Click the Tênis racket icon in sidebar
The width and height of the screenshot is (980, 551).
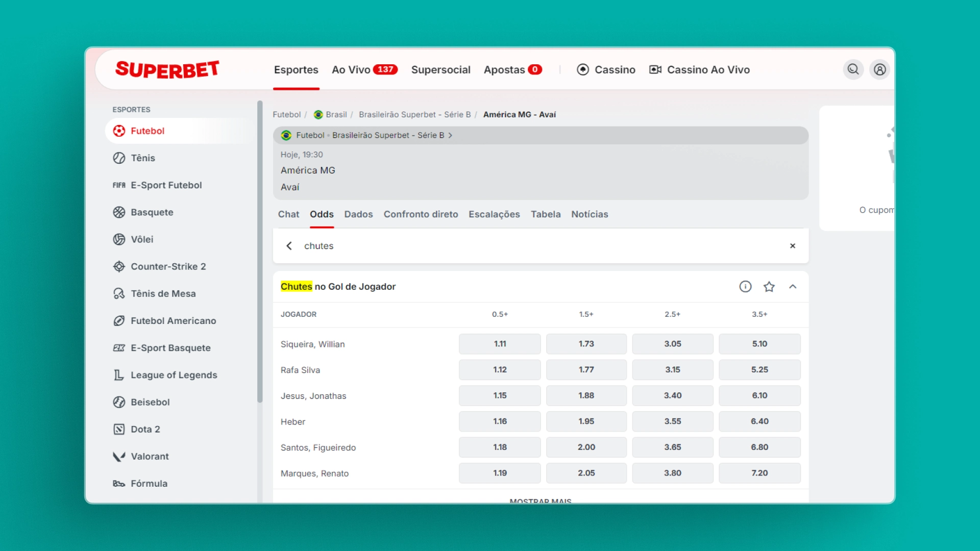coord(119,158)
